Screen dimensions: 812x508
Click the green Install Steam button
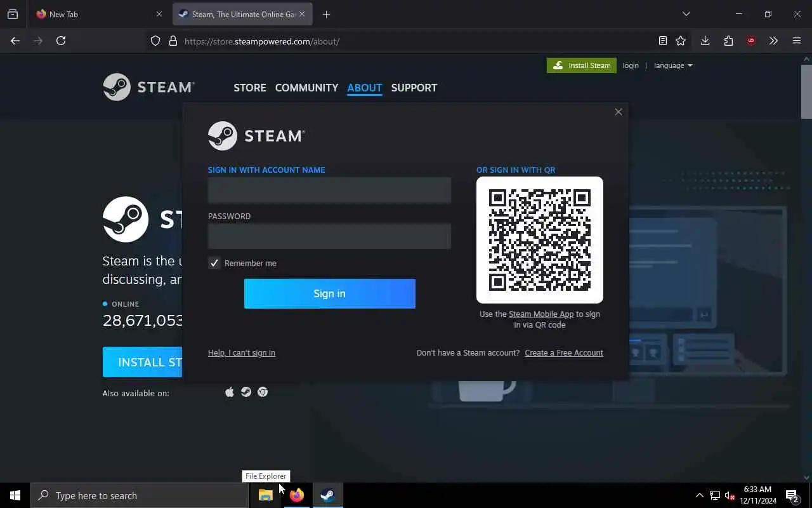(582, 65)
